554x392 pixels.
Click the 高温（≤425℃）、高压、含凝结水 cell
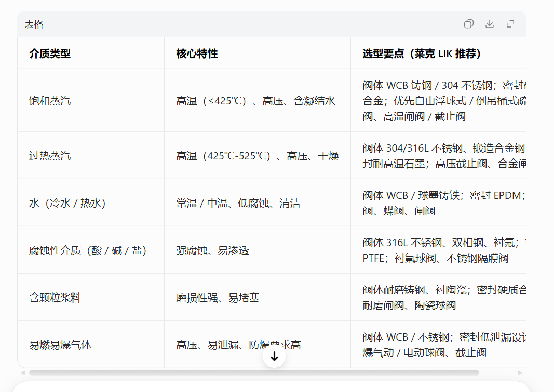tap(258, 101)
